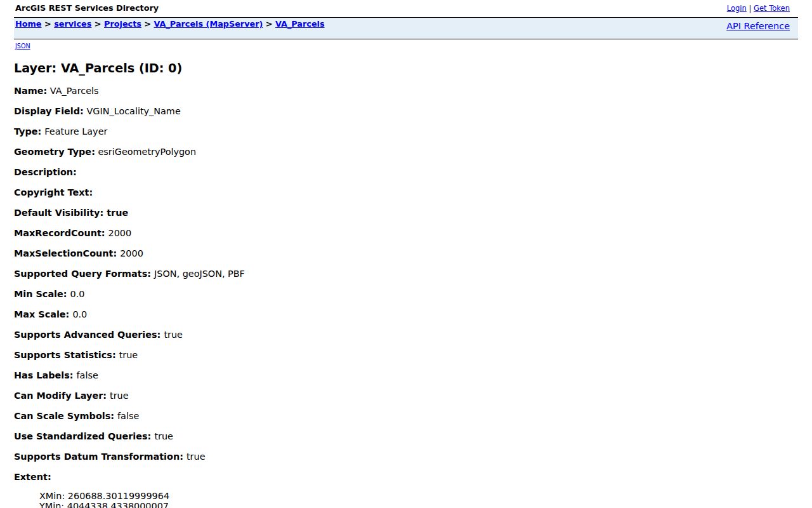Click the Copyright Text: label

pyautogui.click(x=53, y=192)
